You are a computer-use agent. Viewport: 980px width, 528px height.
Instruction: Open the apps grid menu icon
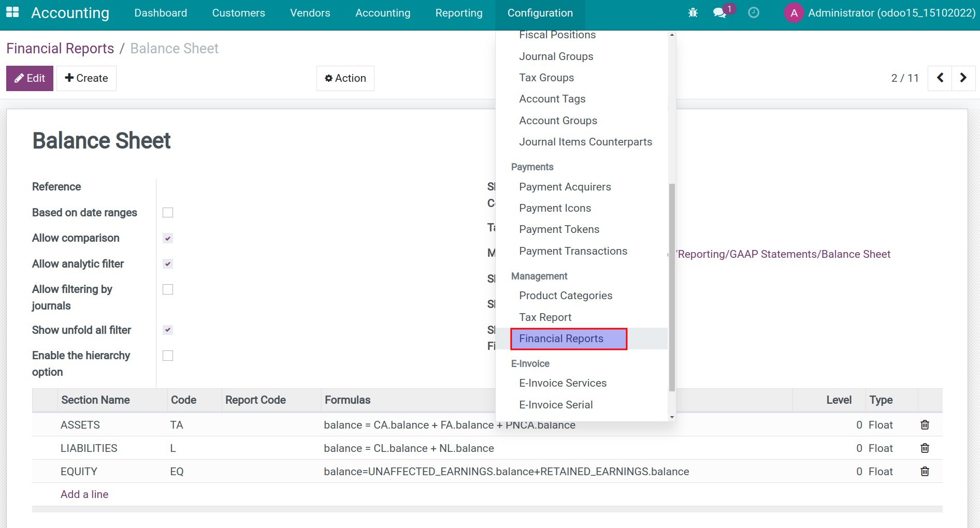click(x=12, y=12)
